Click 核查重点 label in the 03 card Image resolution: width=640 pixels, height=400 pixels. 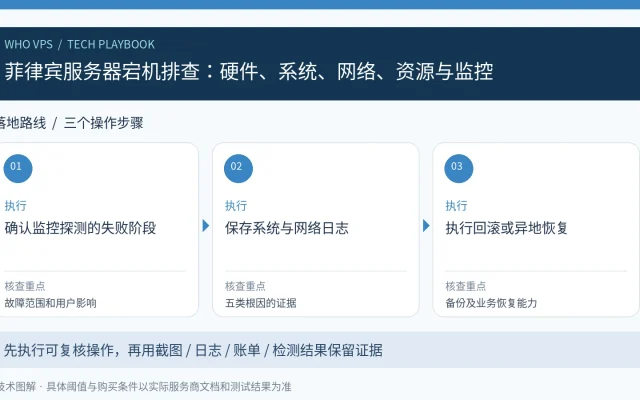tap(466, 286)
